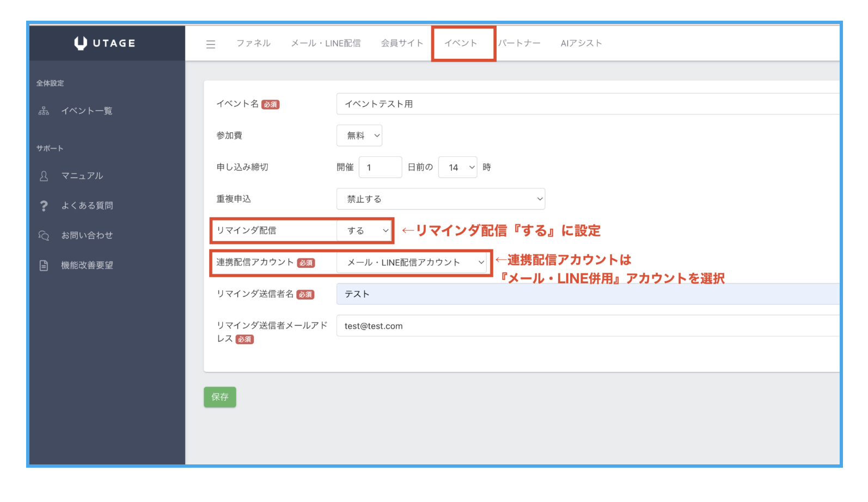Click the UTAGE logo icon
Viewport: 868px width, 502px height.
[81, 43]
